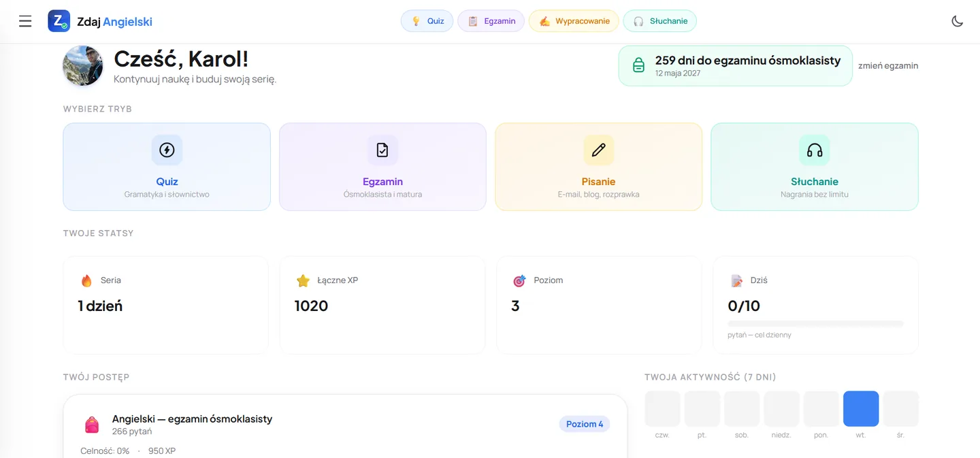The width and height of the screenshot is (980, 458).
Task: Open Angielski — egzamin ósmoklasisty progress title
Action: coord(192,419)
